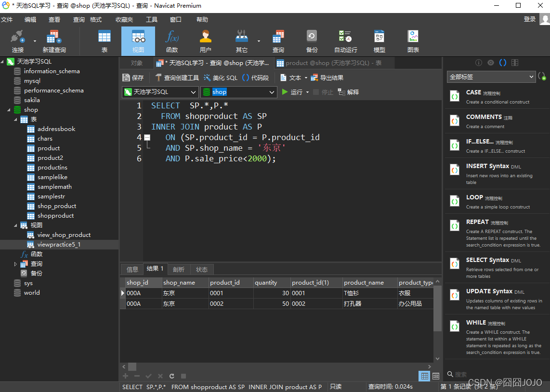Open the User (用户) toolbar icon
Viewport: 550px width, 392px height.
click(205, 41)
